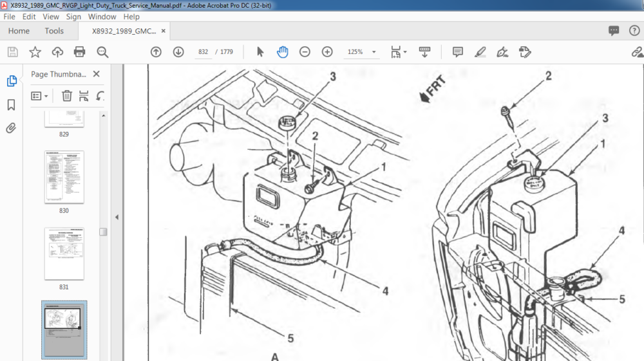
Task: Switch to the Tools tab
Action: coord(54,31)
